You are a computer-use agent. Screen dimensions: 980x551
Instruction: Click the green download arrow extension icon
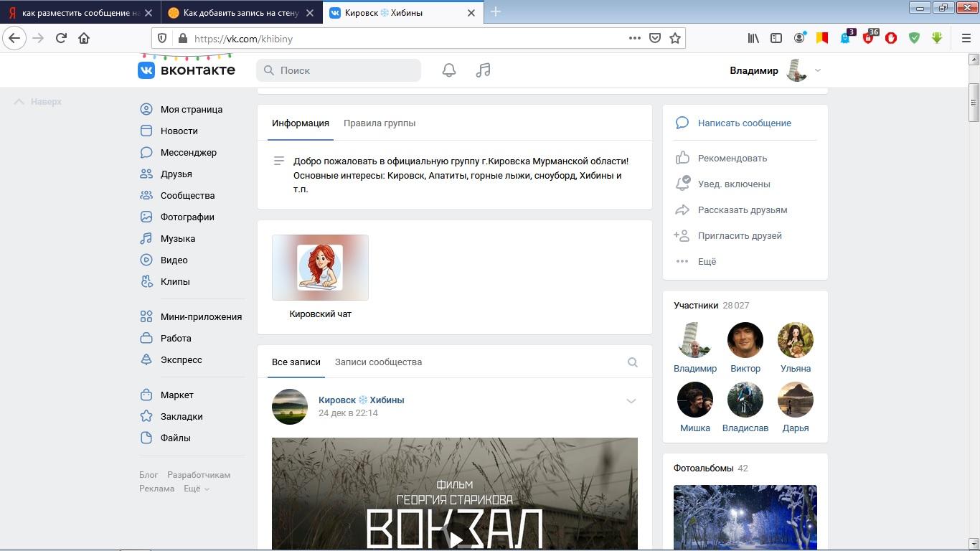pos(937,38)
